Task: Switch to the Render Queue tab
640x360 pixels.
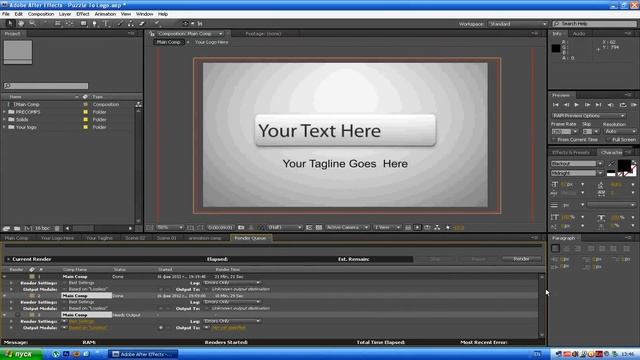Action: click(x=250, y=238)
